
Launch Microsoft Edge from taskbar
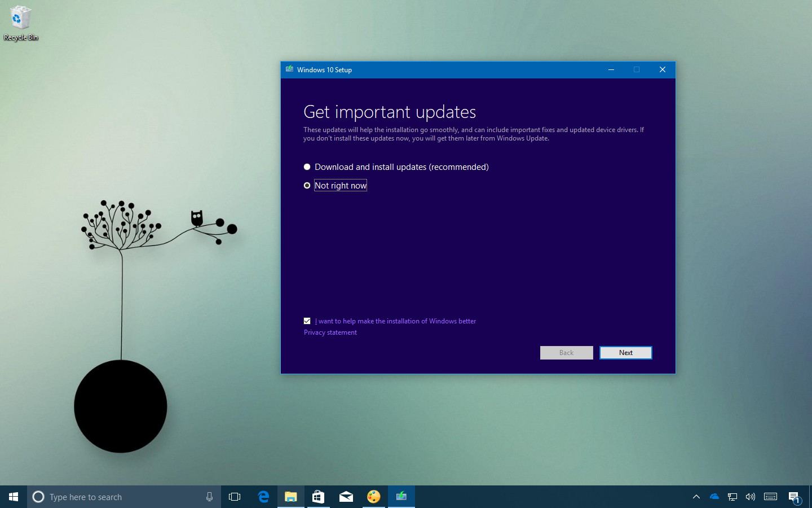click(x=263, y=497)
